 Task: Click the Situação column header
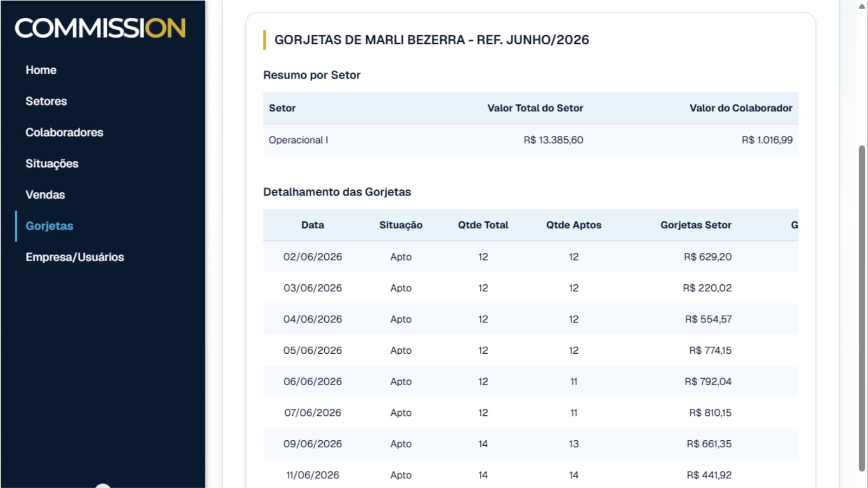click(401, 225)
